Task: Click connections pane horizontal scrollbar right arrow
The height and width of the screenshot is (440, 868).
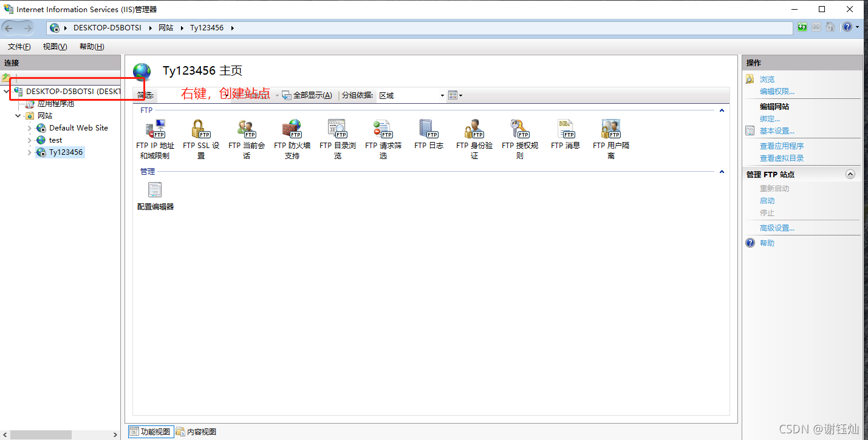Action: coord(115,435)
